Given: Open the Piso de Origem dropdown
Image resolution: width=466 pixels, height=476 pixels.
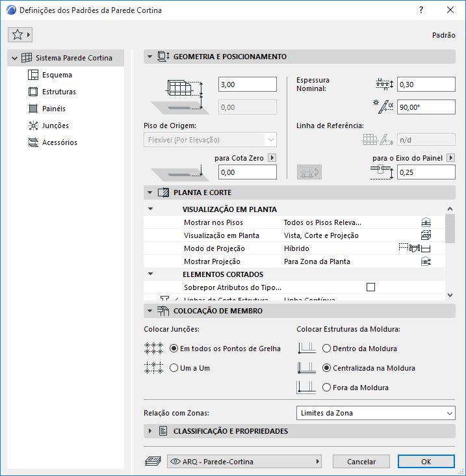Looking at the screenshot, I should [210, 140].
